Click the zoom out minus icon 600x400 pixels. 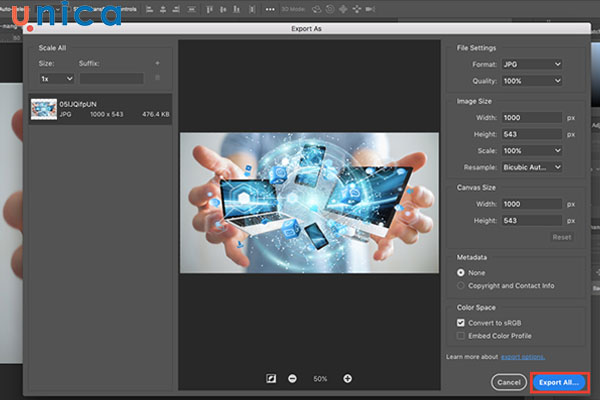pos(292,379)
